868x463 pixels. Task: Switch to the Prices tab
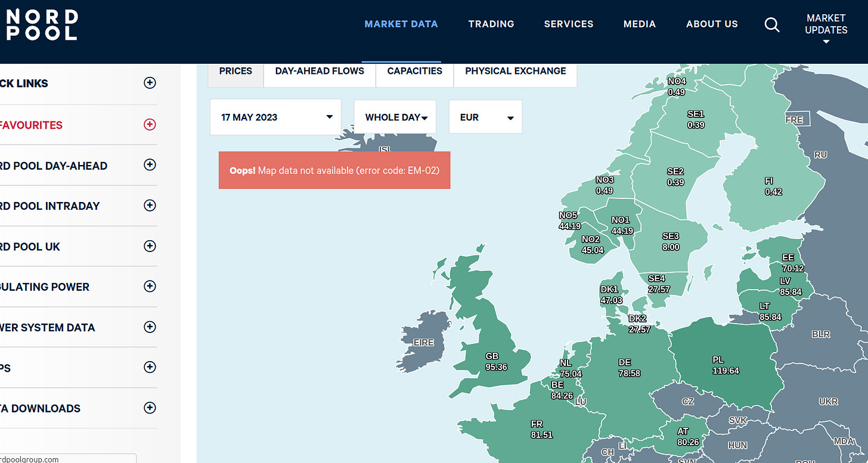(x=235, y=71)
